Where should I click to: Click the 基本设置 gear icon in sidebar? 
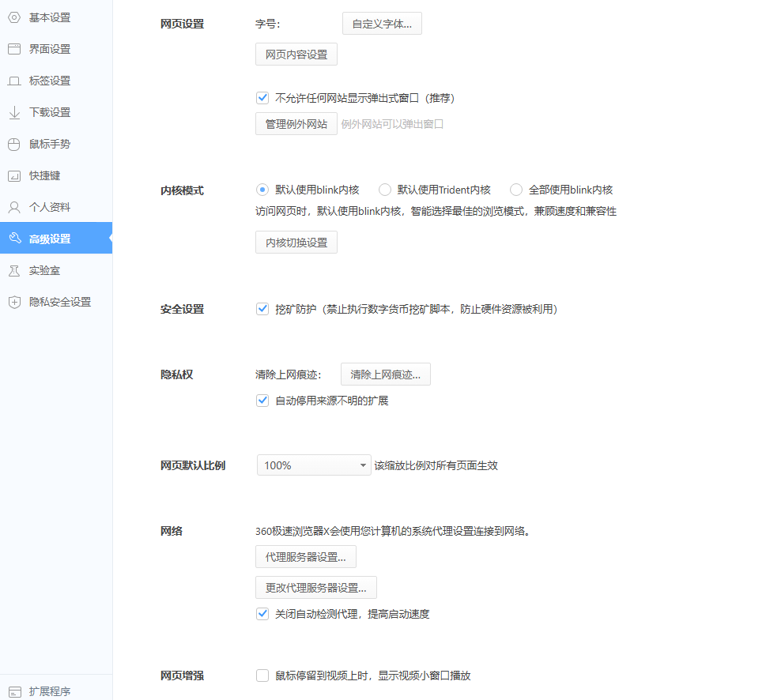tap(14, 17)
